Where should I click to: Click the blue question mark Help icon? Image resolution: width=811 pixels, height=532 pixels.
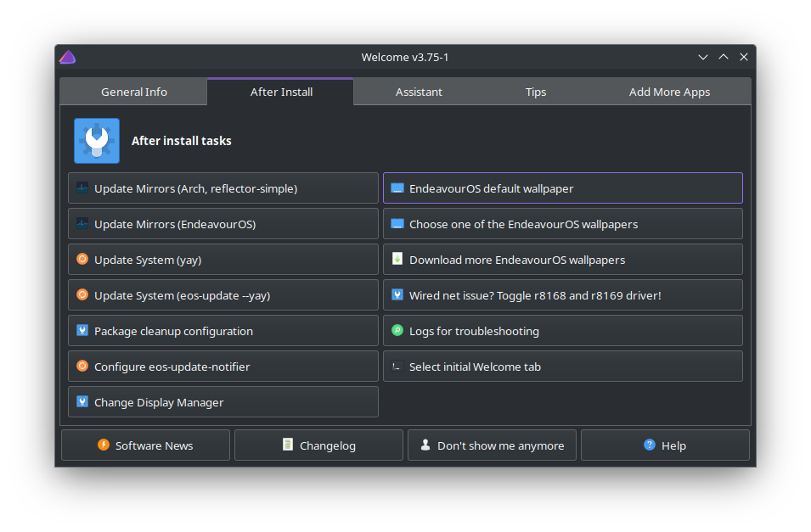(x=650, y=445)
